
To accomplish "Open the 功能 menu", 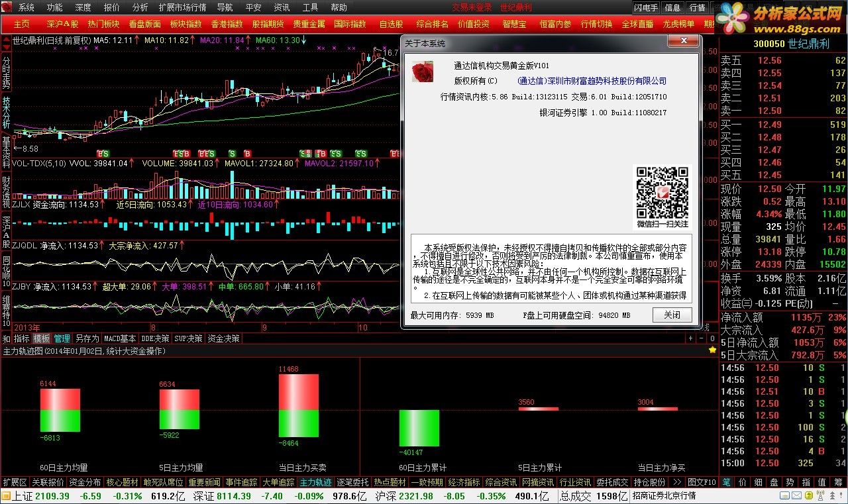I will click(55, 7).
